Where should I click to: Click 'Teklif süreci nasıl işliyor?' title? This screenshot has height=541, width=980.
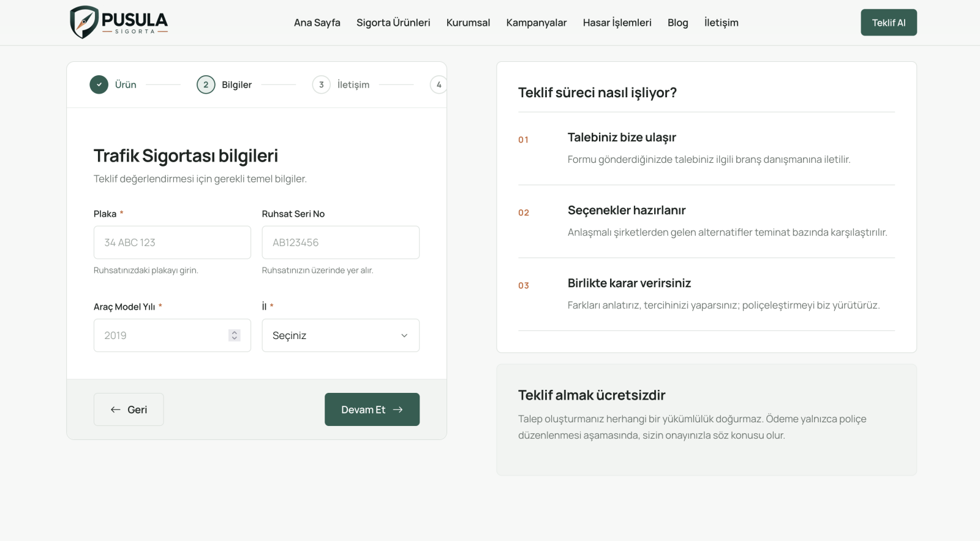[x=597, y=92]
